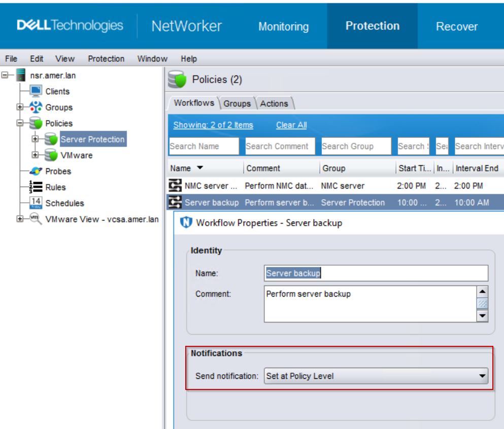This screenshot has height=429, width=504.
Task: Open the Probes panel via its icon
Action: point(35,171)
